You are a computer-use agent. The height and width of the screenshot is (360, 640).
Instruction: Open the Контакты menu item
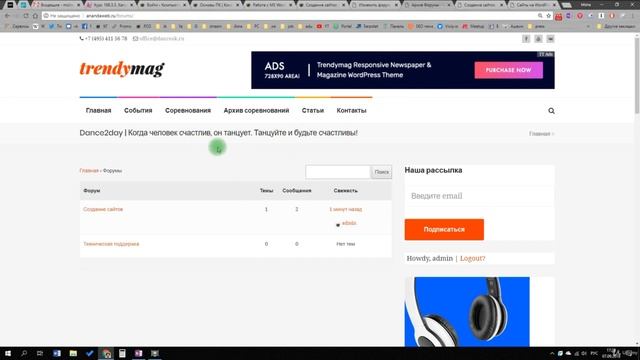pyautogui.click(x=351, y=111)
